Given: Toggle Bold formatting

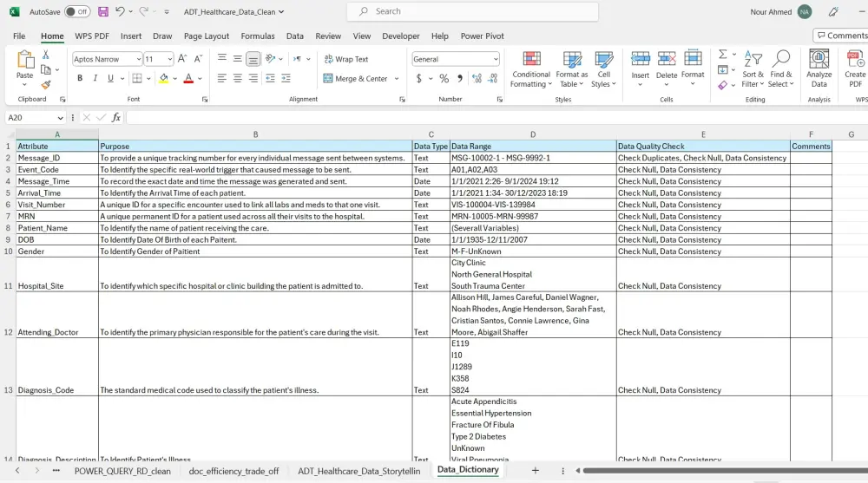Looking at the screenshot, I should coord(80,79).
